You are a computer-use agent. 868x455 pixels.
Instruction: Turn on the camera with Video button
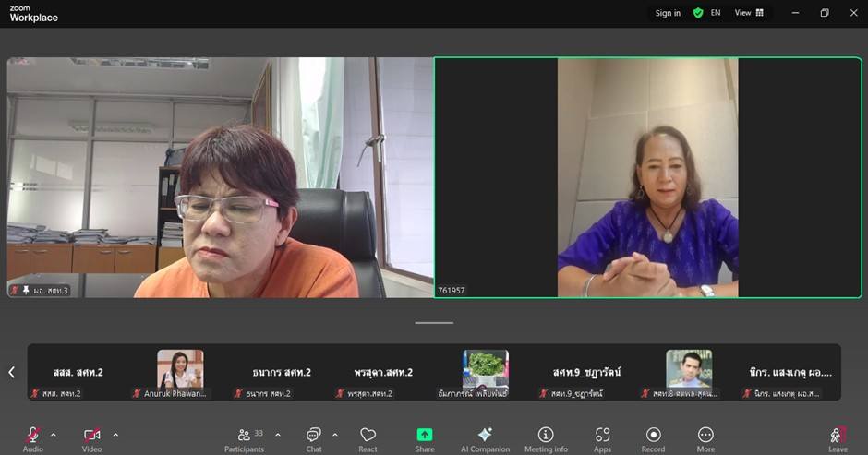pyautogui.click(x=91, y=436)
